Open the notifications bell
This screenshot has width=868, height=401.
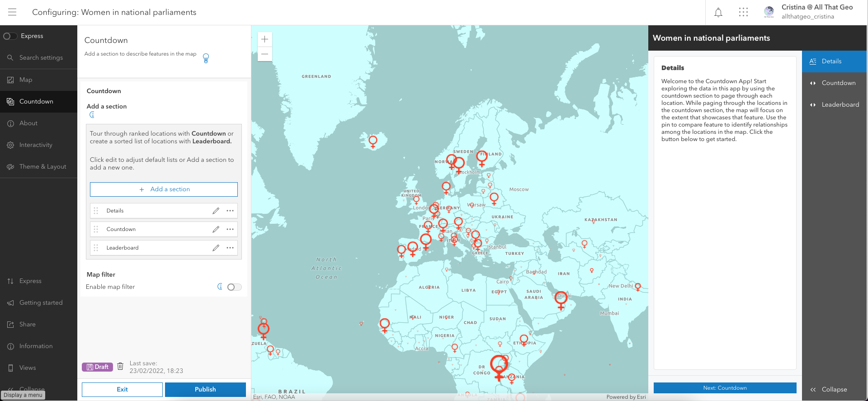coord(718,13)
